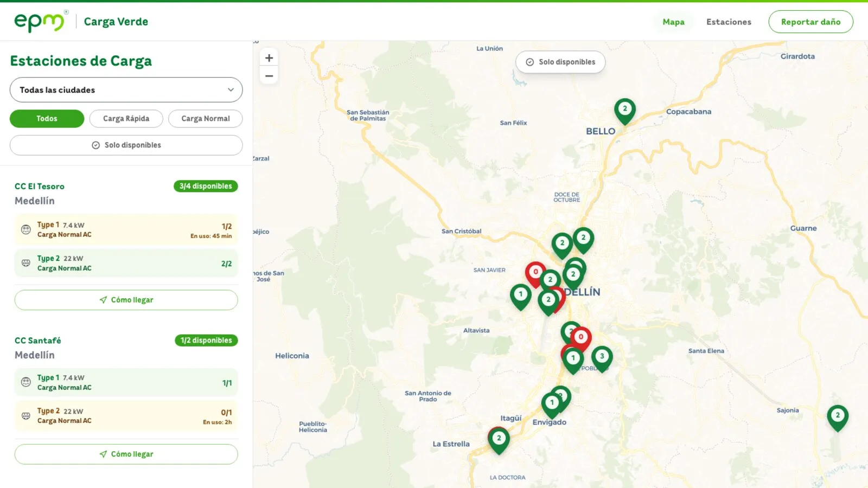Screen dimensions: 868x488
Task: Select the CC Santafé Type 1 7.4 kW row
Action: tap(126, 382)
